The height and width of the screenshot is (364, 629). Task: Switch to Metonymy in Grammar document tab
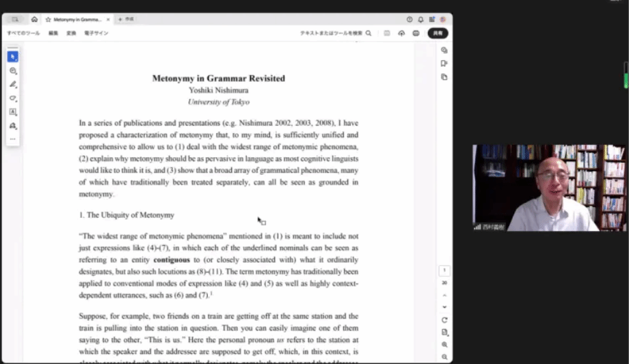coord(77,19)
